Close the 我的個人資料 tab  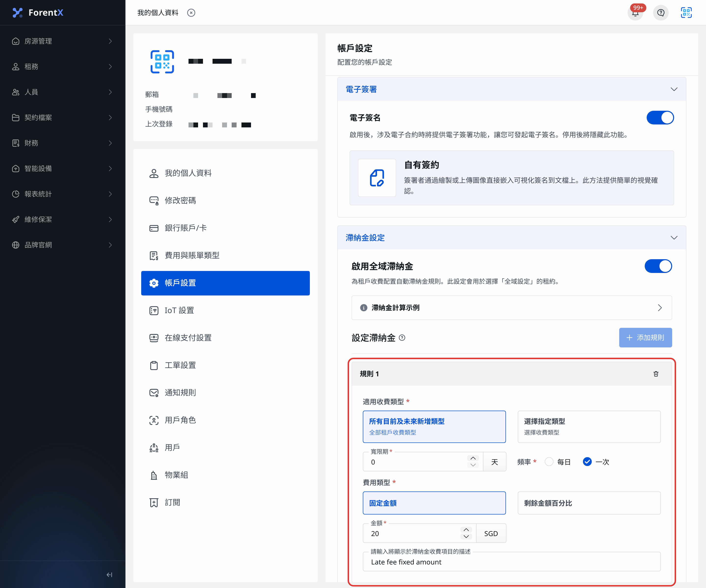191,13
